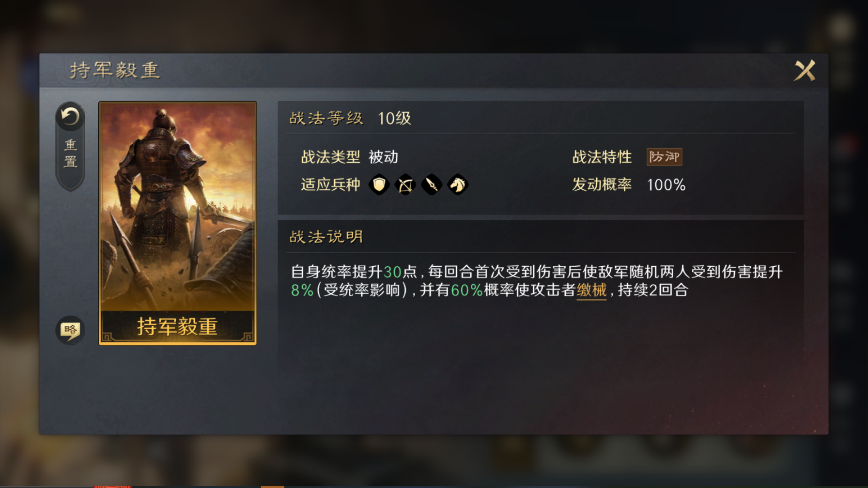Image resolution: width=868 pixels, height=488 pixels.
Task: Click the 持军毅重 name banner on card
Action: pos(178,327)
